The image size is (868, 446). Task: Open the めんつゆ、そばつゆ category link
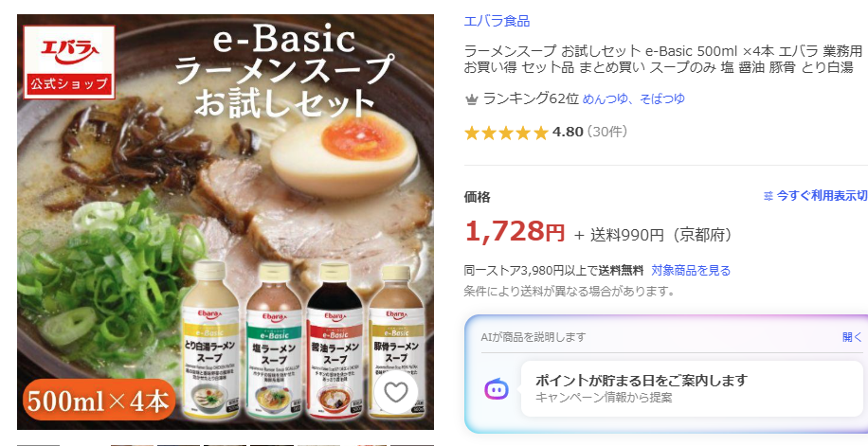(633, 99)
